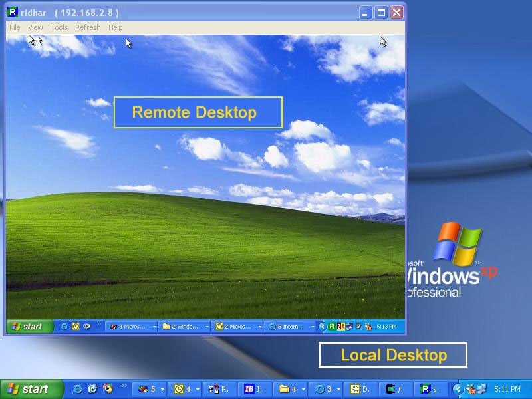Open remote '5 Intern...' taskbar group
532x399 pixels.
click(x=290, y=327)
